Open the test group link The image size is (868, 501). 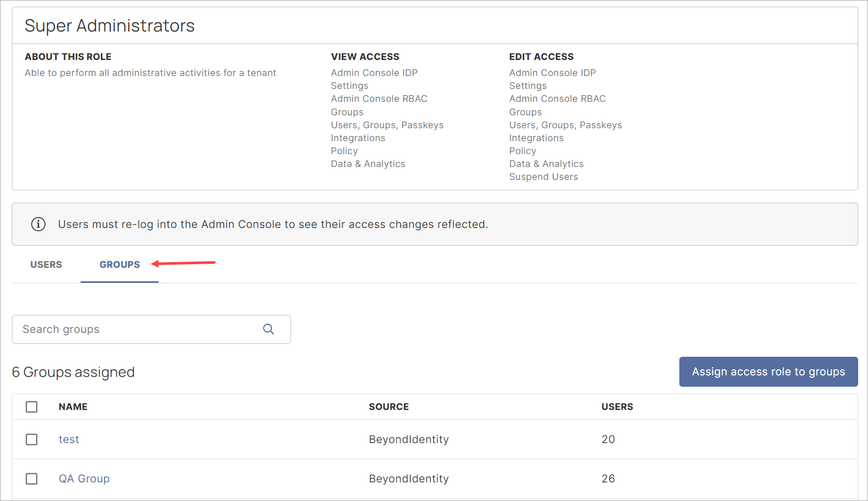pyautogui.click(x=69, y=439)
